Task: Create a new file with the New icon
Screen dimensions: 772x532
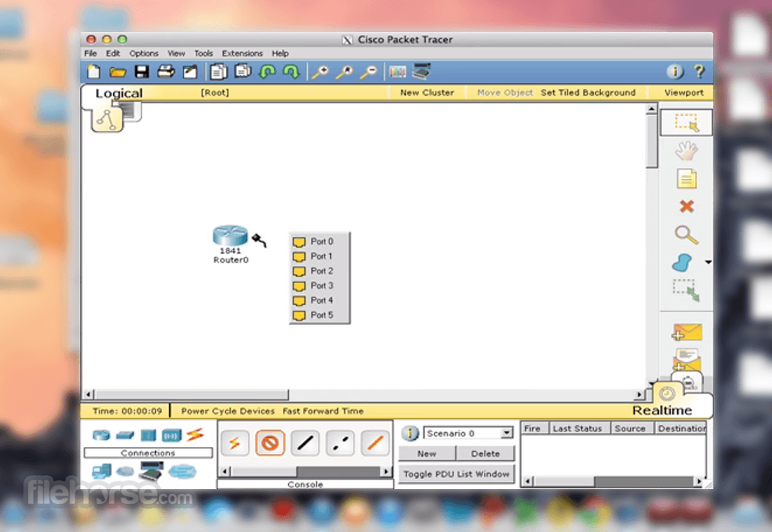Action: tap(93, 72)
